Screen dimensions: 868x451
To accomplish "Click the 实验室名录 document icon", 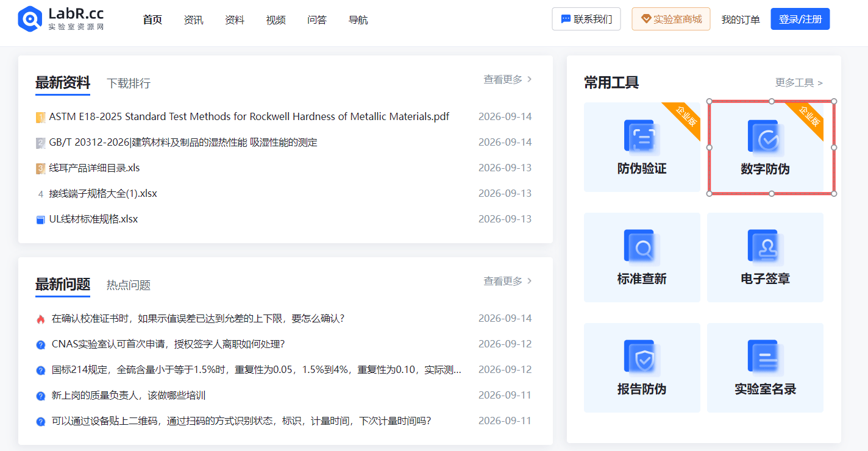I will coord(766,358).
